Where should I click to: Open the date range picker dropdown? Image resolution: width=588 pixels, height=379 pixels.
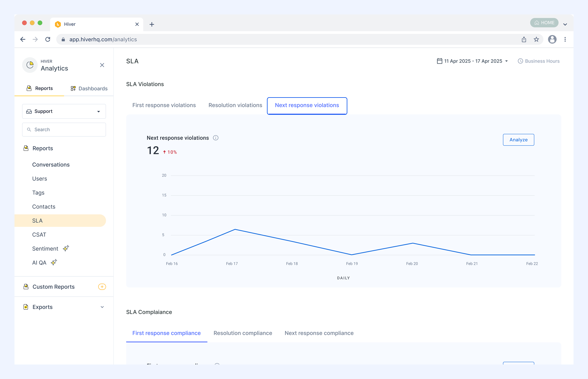click(x=472, y=61)
